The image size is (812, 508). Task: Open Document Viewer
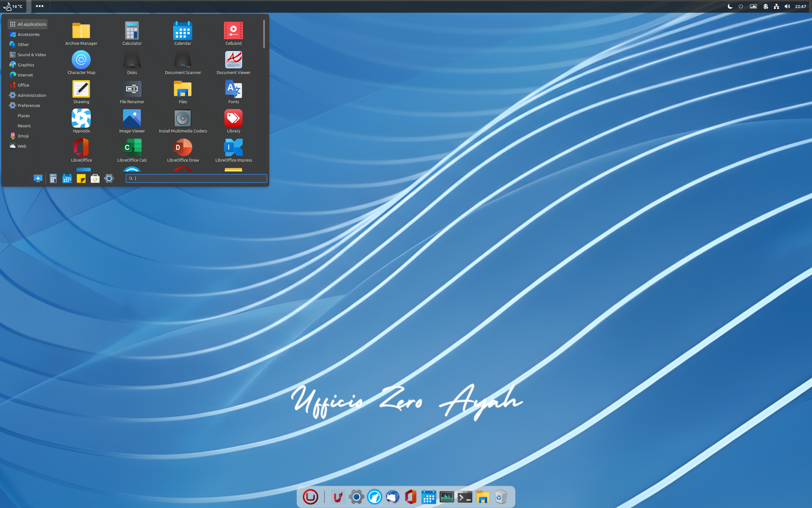click(x=233, y=63)
